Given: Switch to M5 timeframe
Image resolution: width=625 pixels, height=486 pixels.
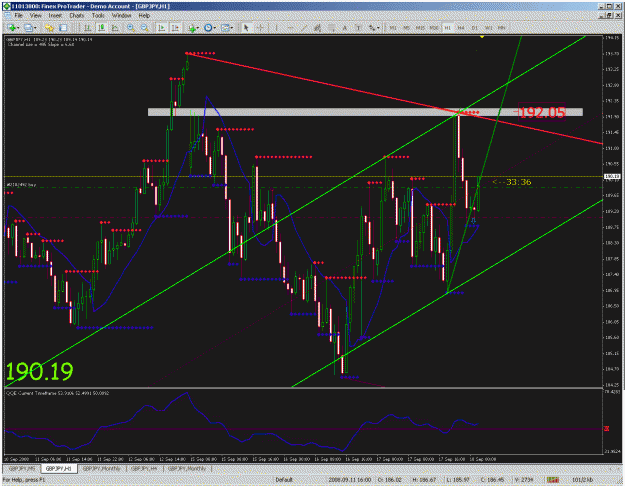Looking at the screenshot, I should point(407,28).
